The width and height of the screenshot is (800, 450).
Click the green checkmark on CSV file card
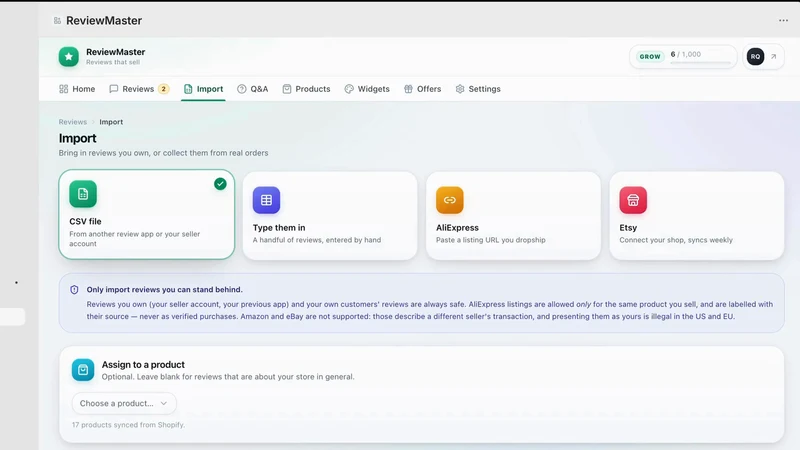(220, 184)
